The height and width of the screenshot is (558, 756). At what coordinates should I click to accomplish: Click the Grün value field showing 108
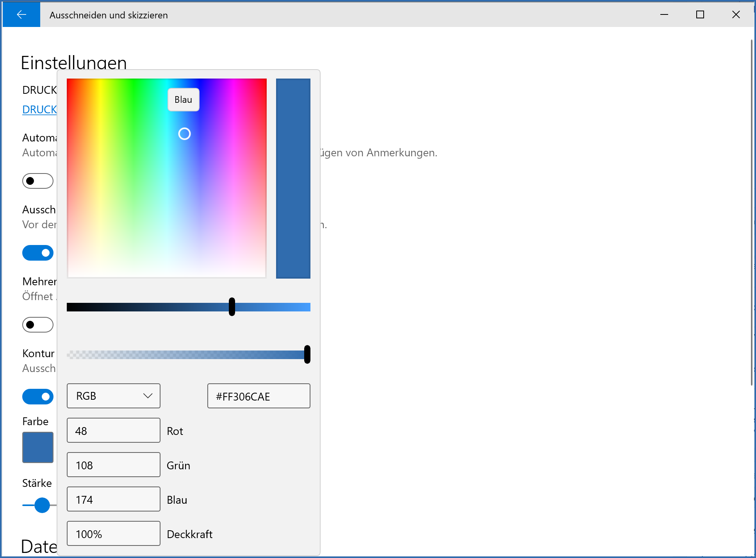coord(113,465)
